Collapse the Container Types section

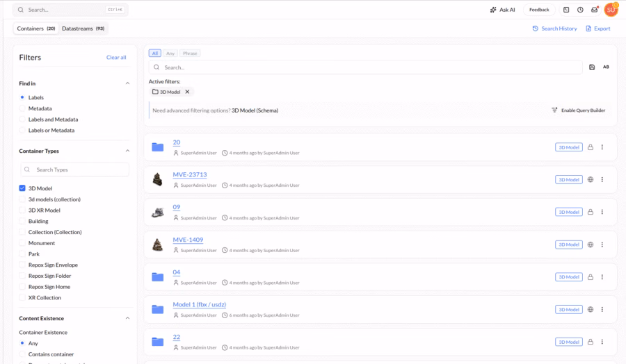pyautogui.click(x=127, y=151)
